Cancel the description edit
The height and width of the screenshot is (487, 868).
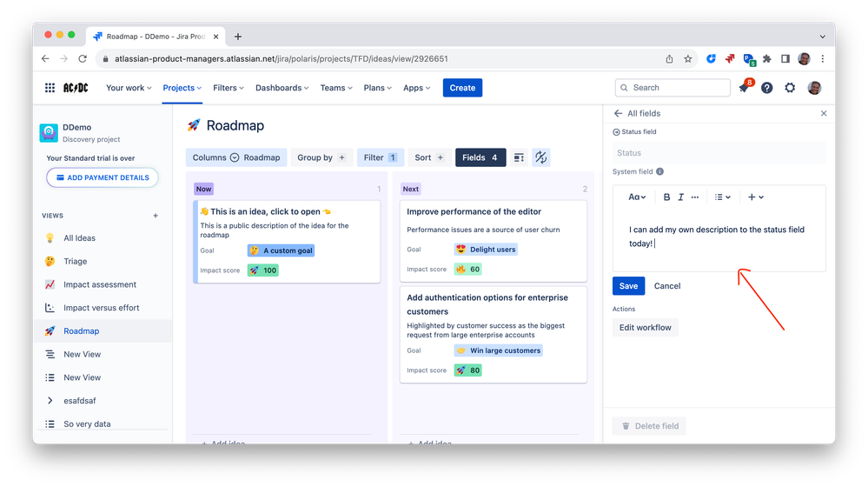[667, 286]
